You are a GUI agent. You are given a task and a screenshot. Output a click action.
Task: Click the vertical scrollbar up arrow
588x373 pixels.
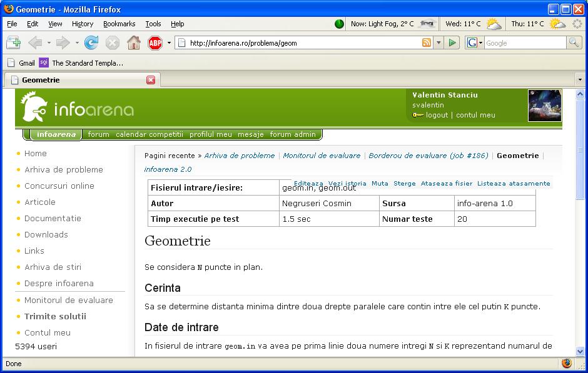click(580, 94)
